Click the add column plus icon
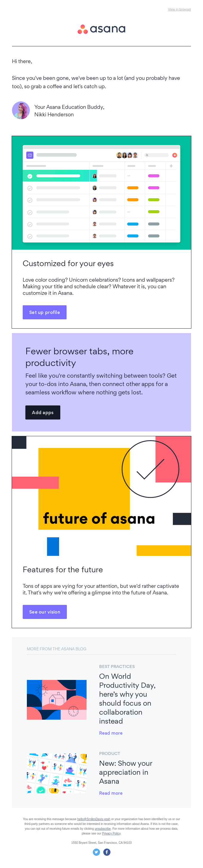This screenshot has height=868, width=203. [171, 166]
